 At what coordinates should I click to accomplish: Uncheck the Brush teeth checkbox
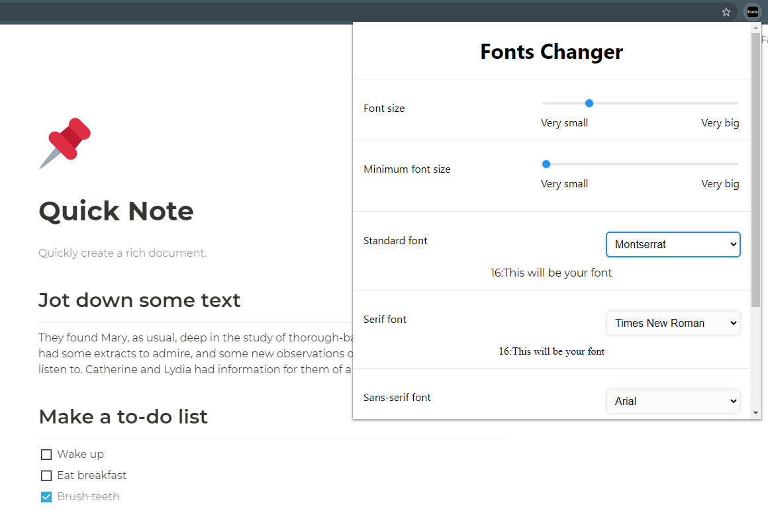(x=46, y=497)
